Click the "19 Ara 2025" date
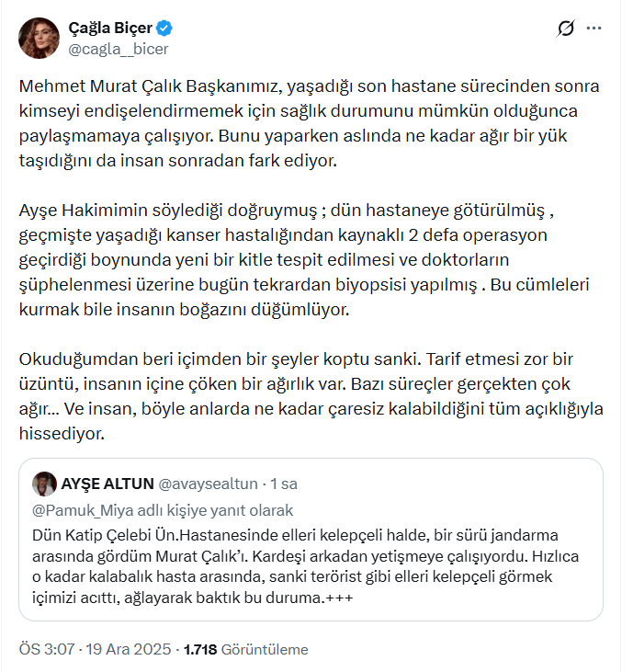Viewport: 633px width, 672px height. 128,649
